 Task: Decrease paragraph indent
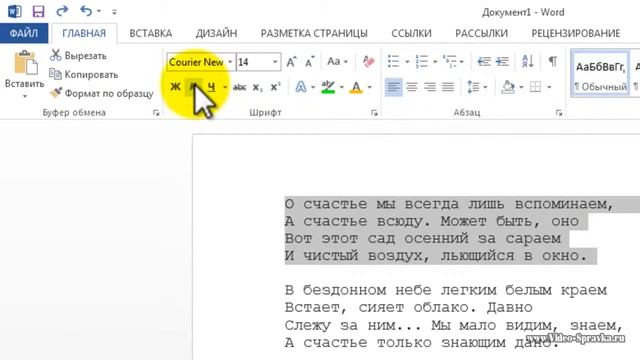click(484, 62)
